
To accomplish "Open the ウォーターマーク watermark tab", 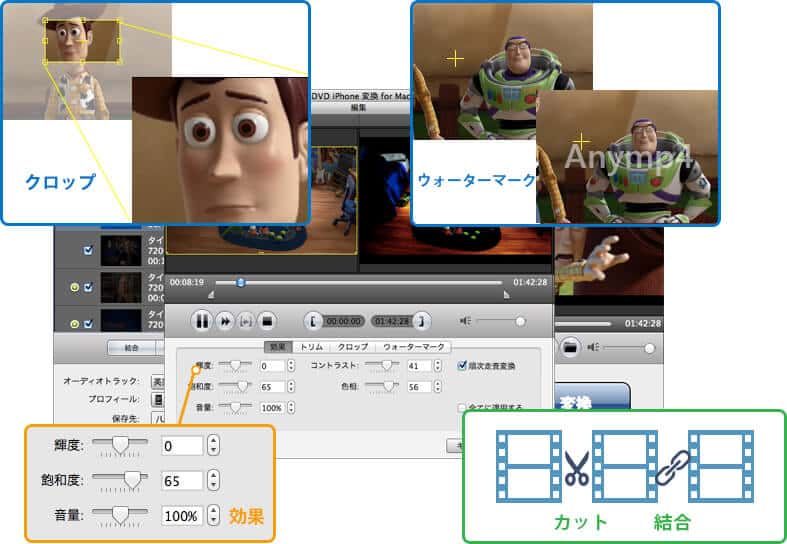I will (x=413, y=347).
